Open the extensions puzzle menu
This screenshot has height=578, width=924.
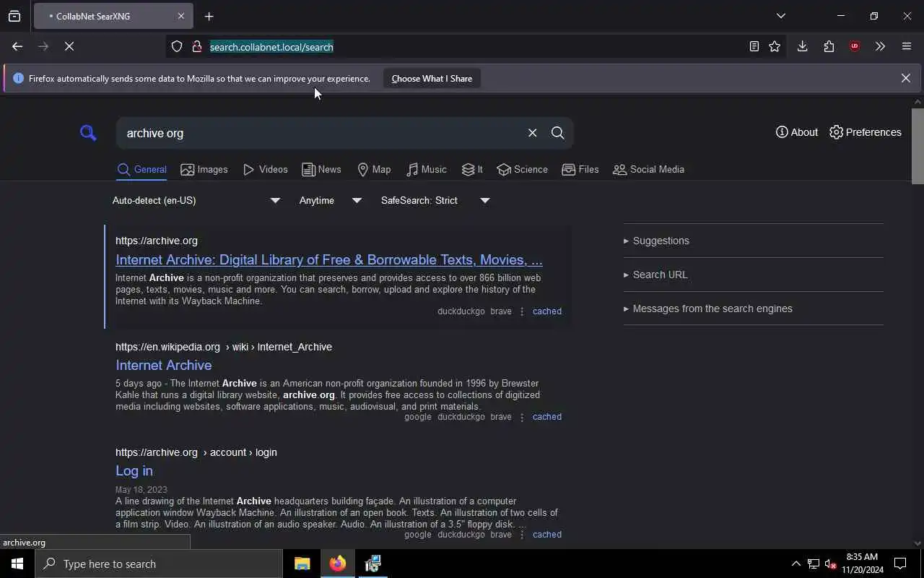point(829,46)
